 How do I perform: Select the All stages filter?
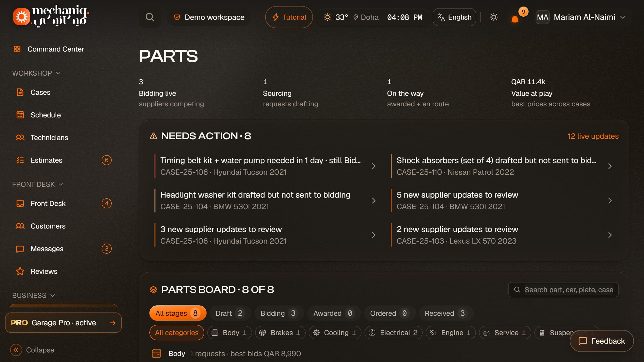pos(178,313)
